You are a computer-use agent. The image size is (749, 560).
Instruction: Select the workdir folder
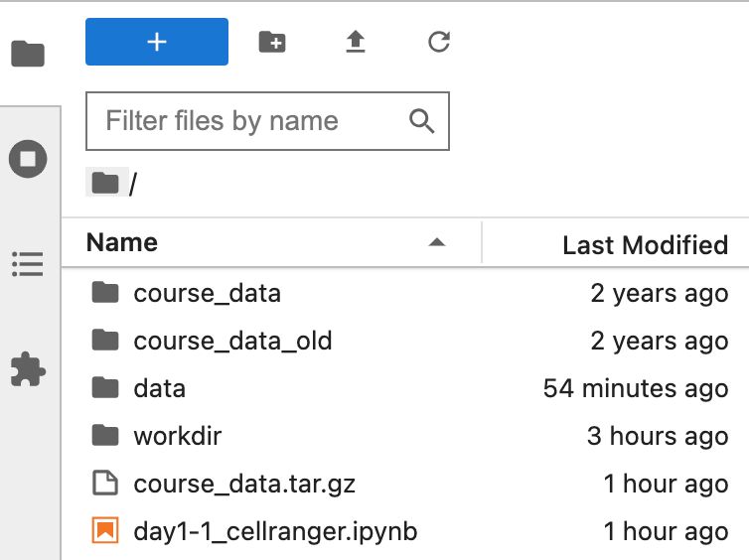(177, 436)
